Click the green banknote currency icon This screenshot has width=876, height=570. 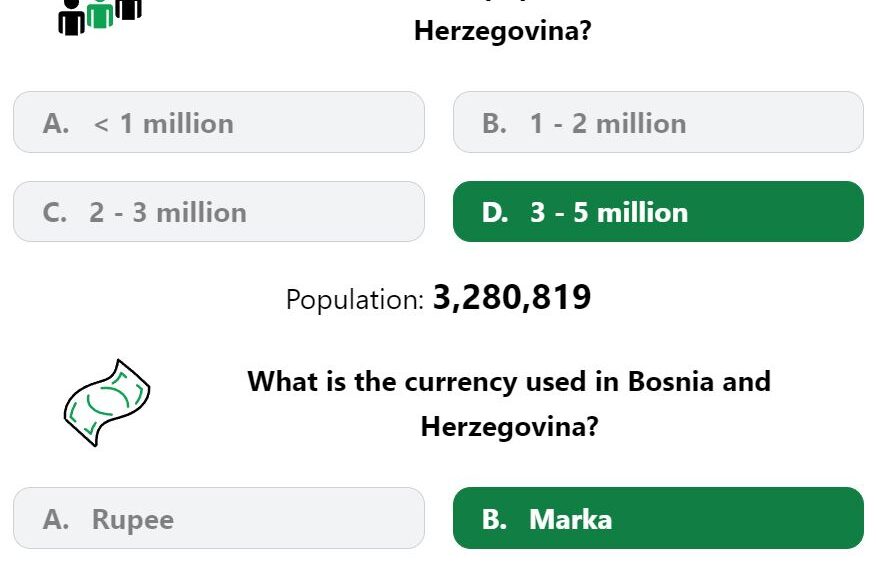(107, 402)
